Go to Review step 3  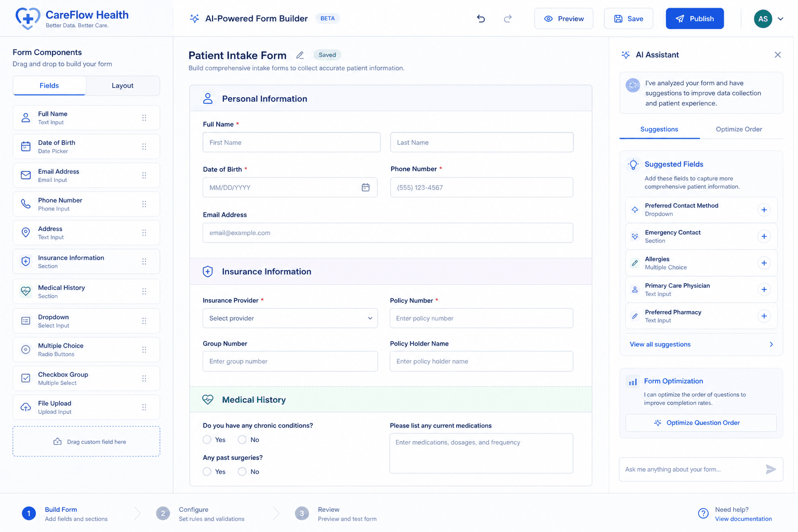click(336, 514)
